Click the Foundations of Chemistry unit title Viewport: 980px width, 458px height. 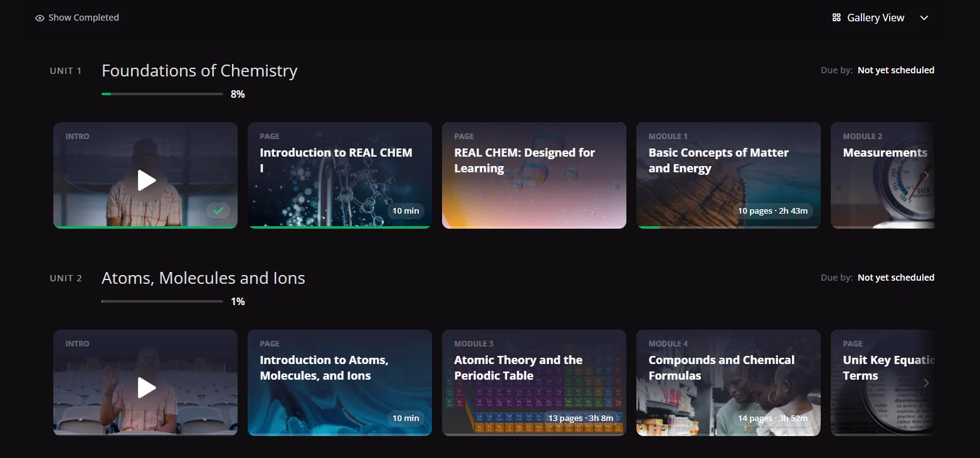(x=199, y=71)
